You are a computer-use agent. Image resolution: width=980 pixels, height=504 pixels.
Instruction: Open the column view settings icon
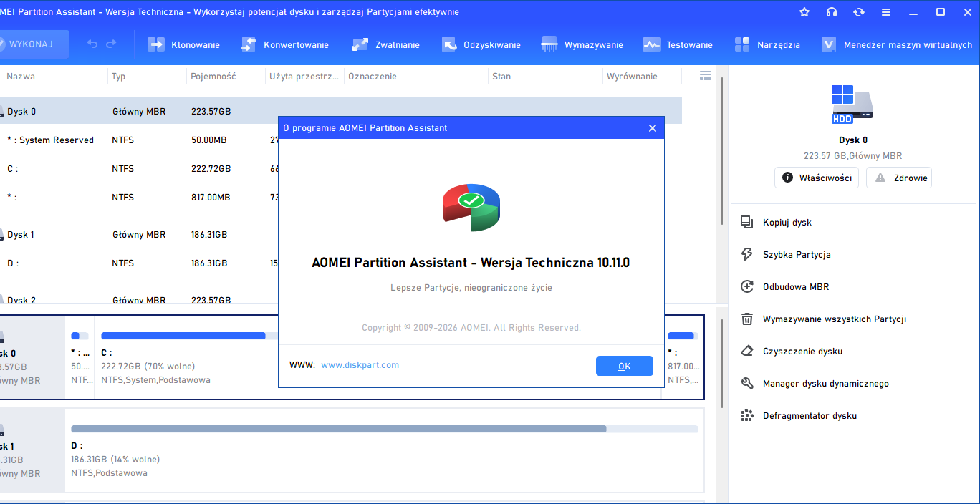[x=706, y=76]
